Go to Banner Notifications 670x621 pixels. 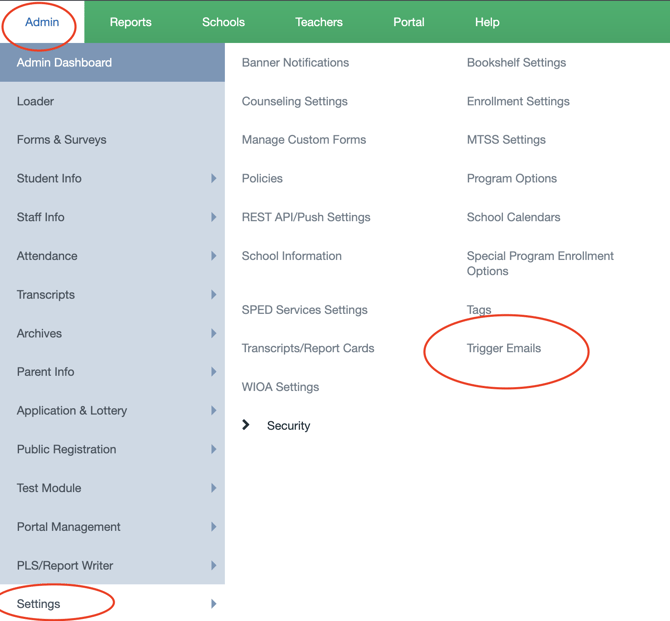tap(295, 62)
